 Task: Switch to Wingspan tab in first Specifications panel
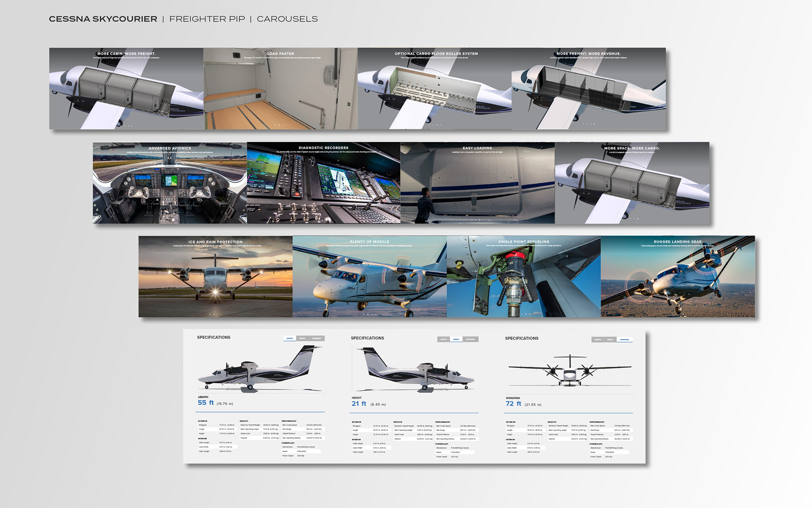pyautogui.click(x=317, y=338)
